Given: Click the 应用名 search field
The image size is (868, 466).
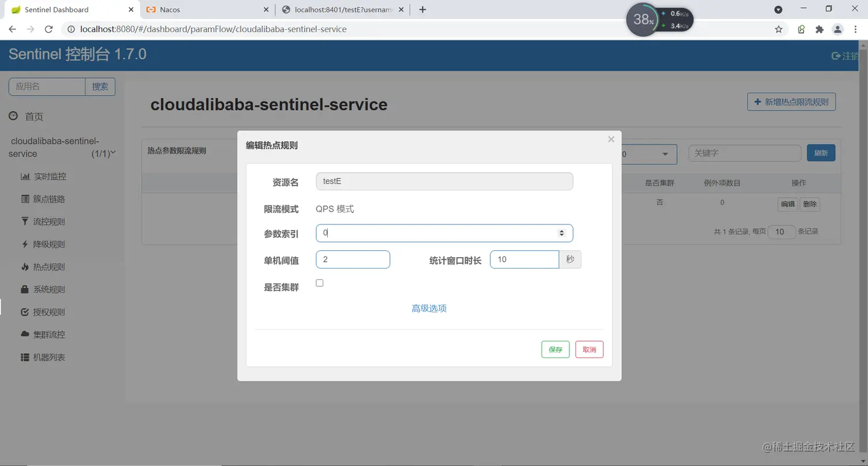Looking at the screenshot, I should [x=47, y=87].
